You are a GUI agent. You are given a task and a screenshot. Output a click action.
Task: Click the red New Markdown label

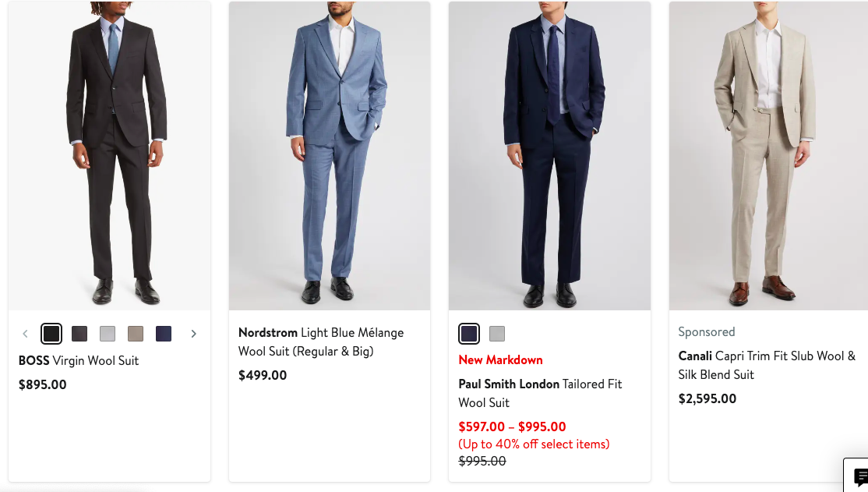click(x=500, y=360)
